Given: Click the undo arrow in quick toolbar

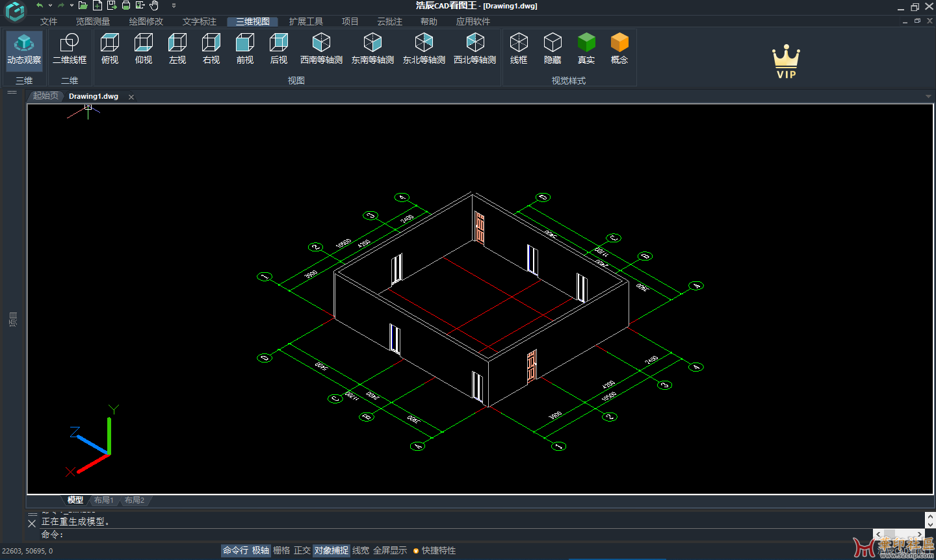Looking at the screenshot, I should pos(40,5).
